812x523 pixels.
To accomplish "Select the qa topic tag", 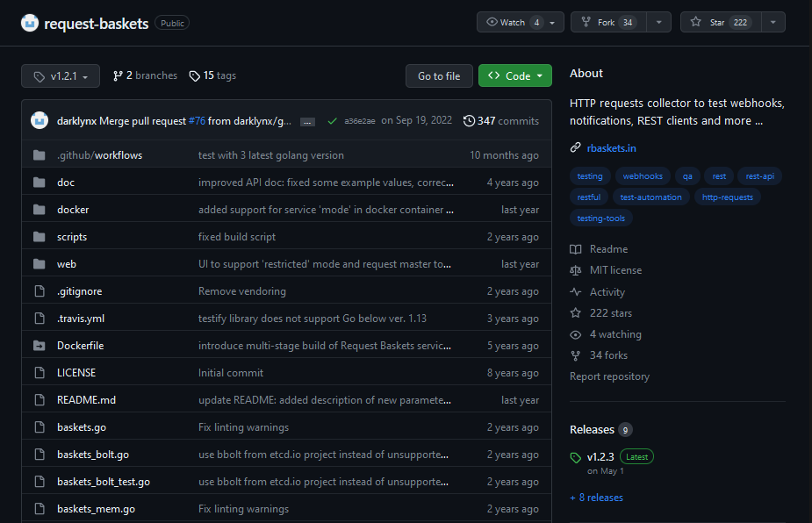I will click(687, 176).
